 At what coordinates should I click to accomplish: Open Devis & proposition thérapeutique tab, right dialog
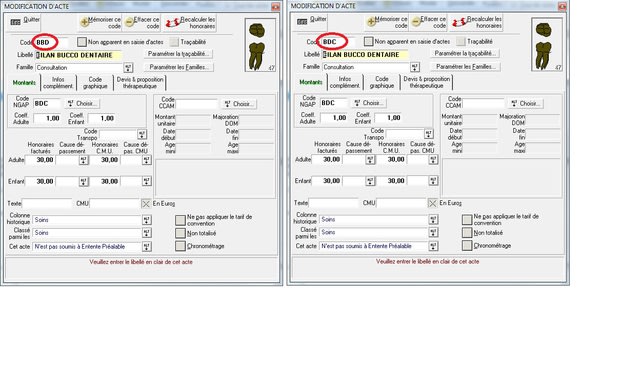click(427, 82)
